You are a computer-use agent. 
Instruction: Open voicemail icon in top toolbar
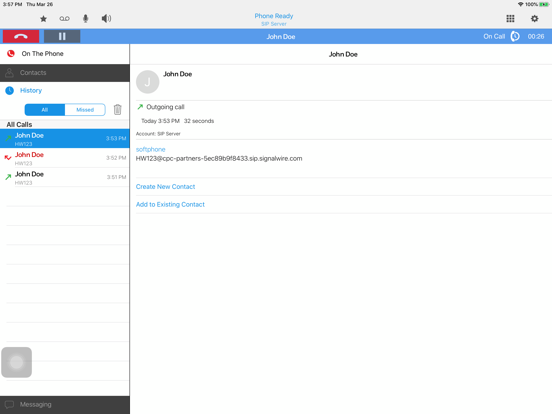(64, 19)
